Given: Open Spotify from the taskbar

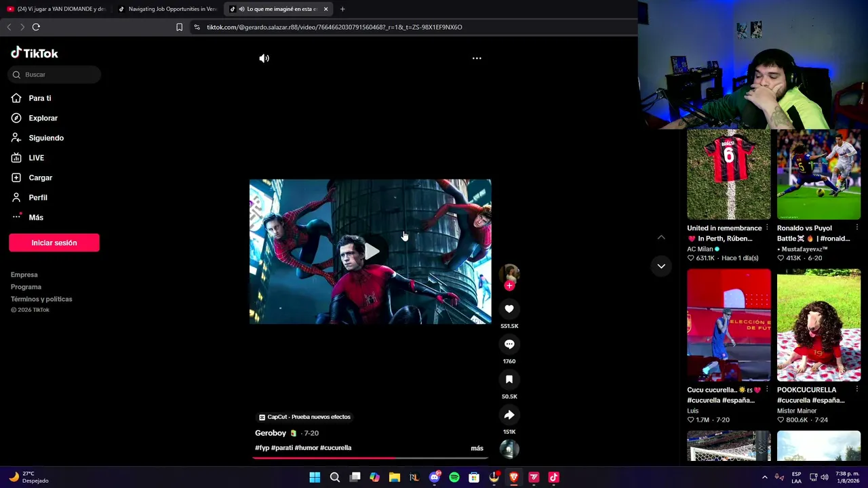Looking at the screenshot, I should tap(454, 477).
